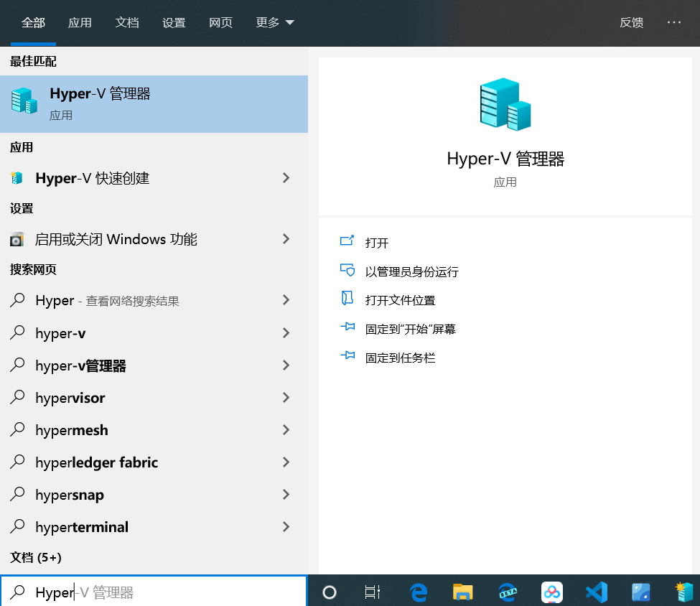Open Hyper-V quick create icon on taskbar
The height and width of the screenshot is (606, 700).
click(x=685, y=592)
